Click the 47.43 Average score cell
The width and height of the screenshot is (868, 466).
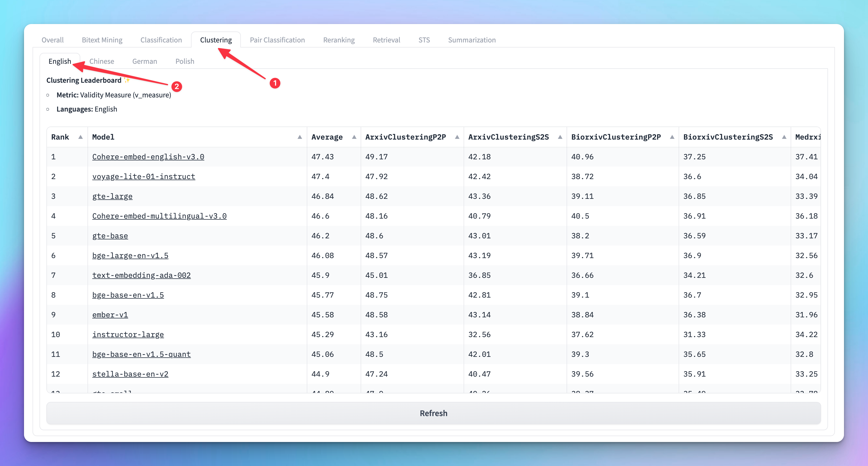point(322,157)
